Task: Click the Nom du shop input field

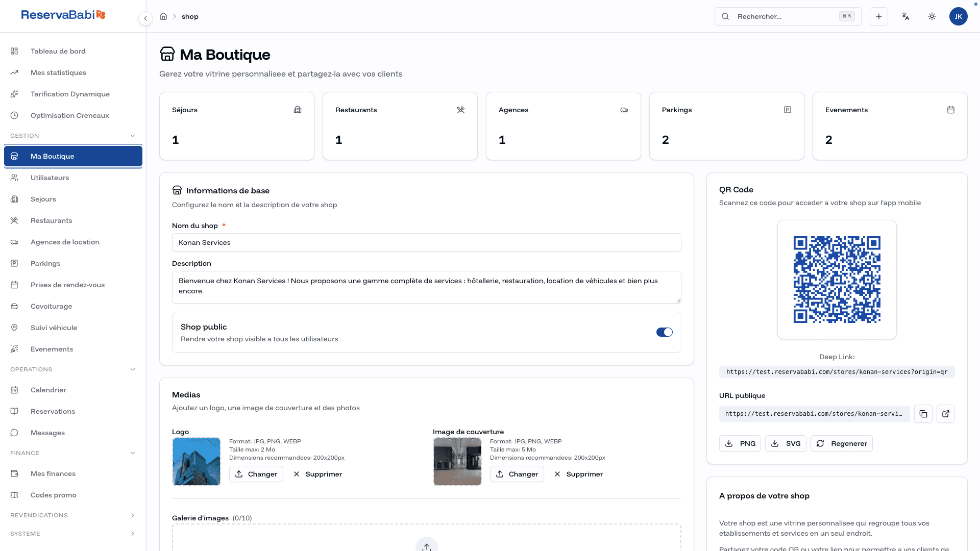Action: [x=426, y=242]
